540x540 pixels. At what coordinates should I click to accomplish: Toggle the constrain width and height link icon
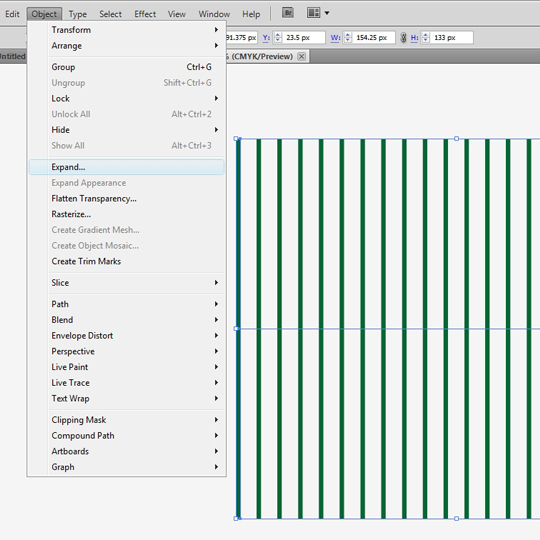403,38
